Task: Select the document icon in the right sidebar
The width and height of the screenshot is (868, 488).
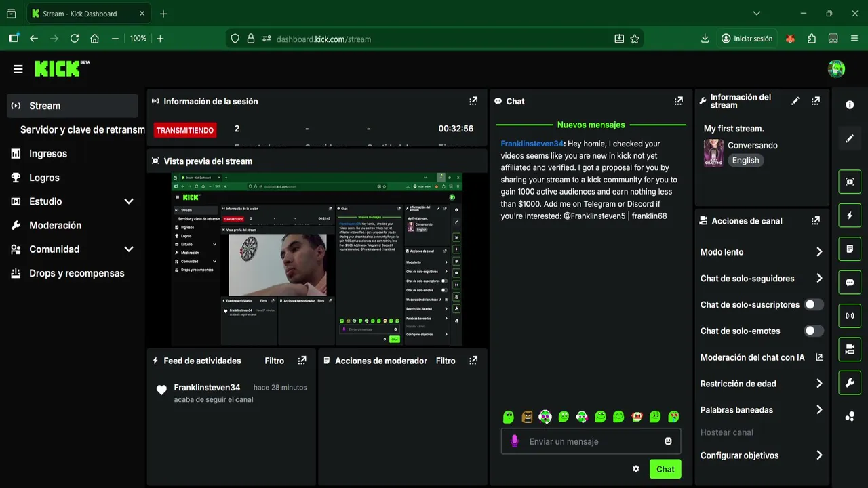Action: coord(850,249)
